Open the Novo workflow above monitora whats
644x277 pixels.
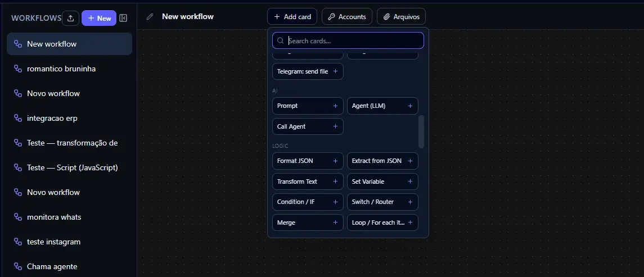69,192
